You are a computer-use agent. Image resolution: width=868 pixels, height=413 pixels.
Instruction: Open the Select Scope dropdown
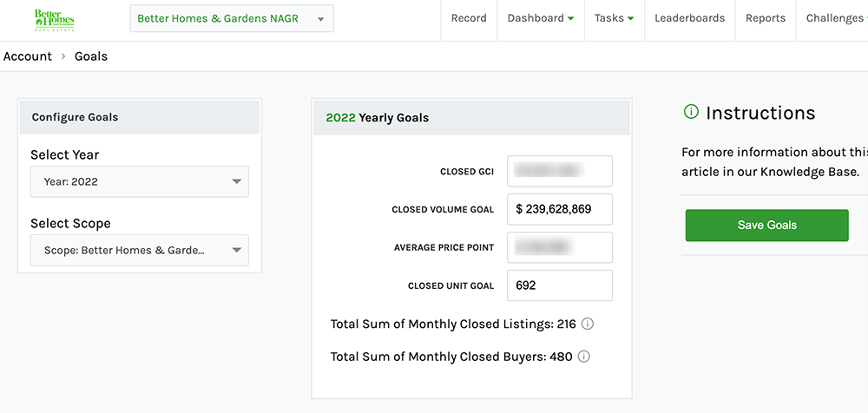[x=140, y=250]
